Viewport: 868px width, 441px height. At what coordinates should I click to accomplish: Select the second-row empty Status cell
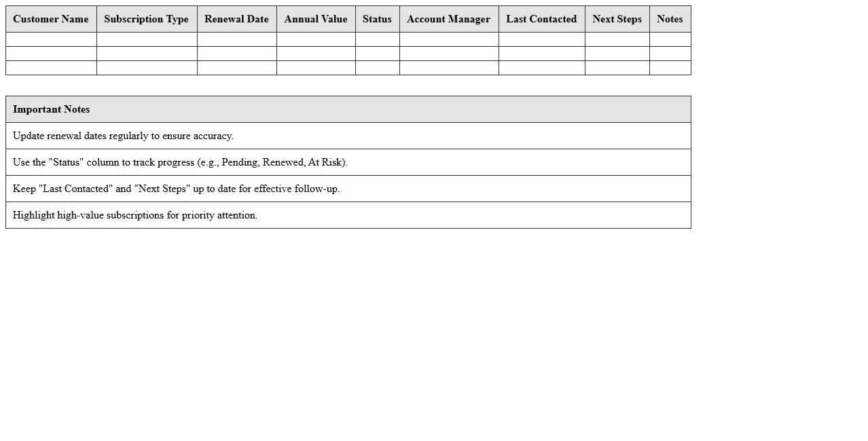coord(377,54)
